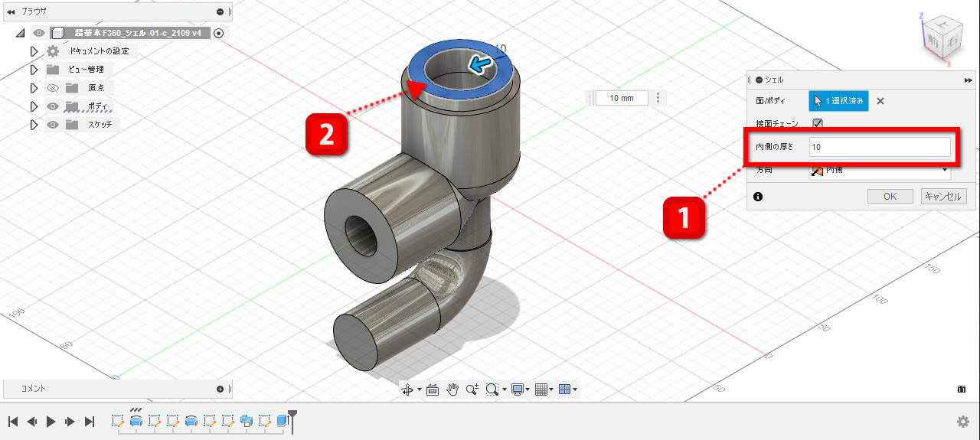
Task: Select the Combine feature in the timeline
Action: (247, 421)
